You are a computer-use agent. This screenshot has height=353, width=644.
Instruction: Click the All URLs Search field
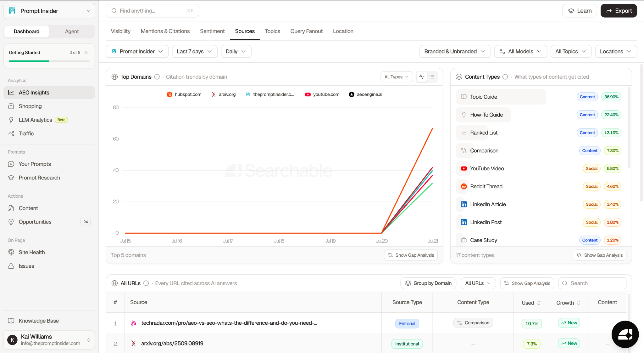point(592,283)
